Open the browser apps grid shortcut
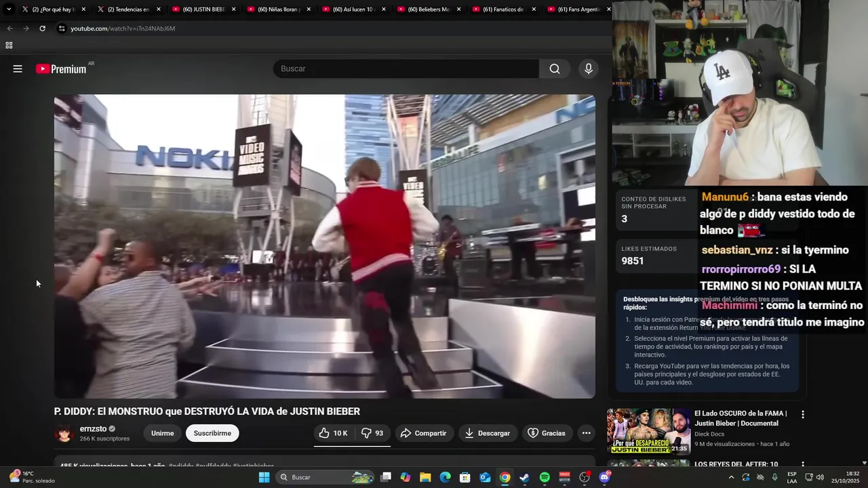868x488 pixels. click(x=9, y=45)
